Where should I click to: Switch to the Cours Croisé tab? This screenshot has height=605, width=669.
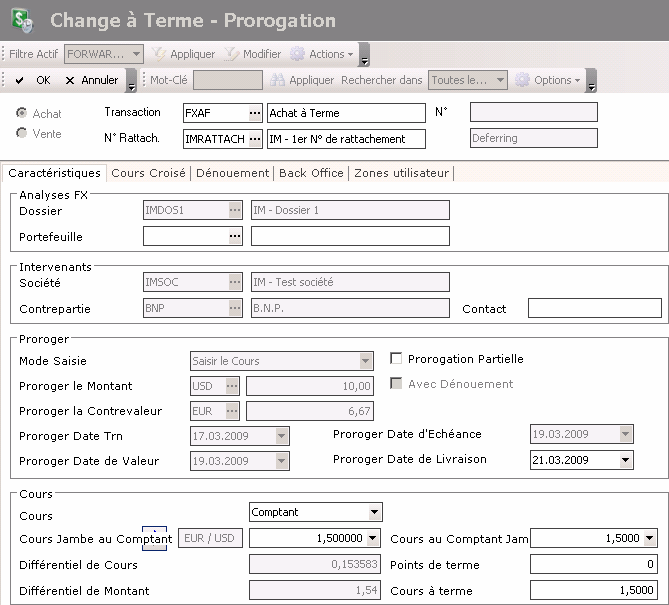click(148, 173)
